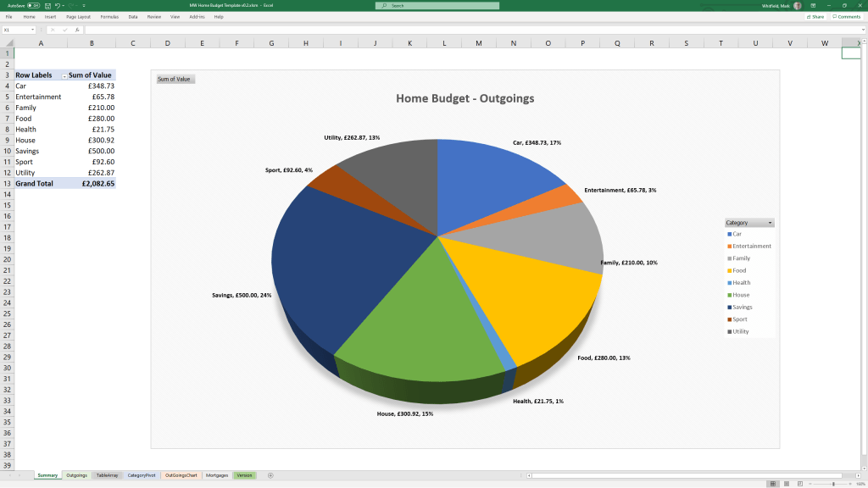Click the Save icon in Quick Access toolbar

48,5
